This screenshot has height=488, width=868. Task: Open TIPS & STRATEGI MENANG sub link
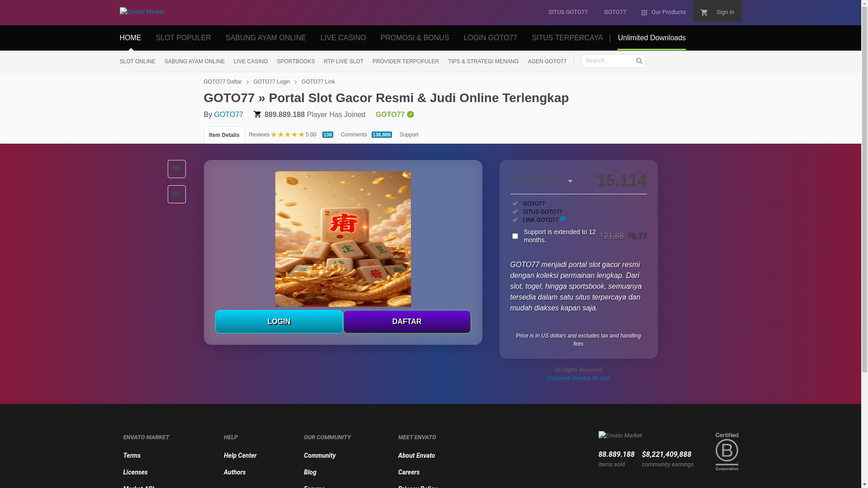click(483, 61)
